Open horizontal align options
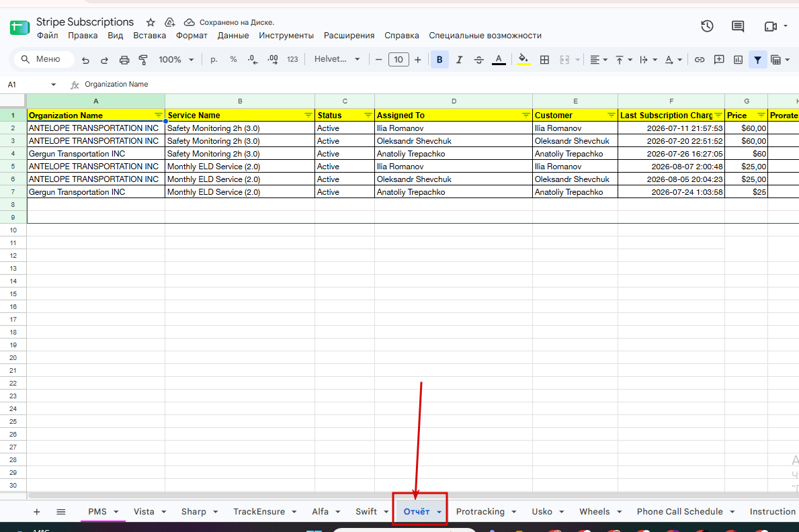 [x=598, y=60]
